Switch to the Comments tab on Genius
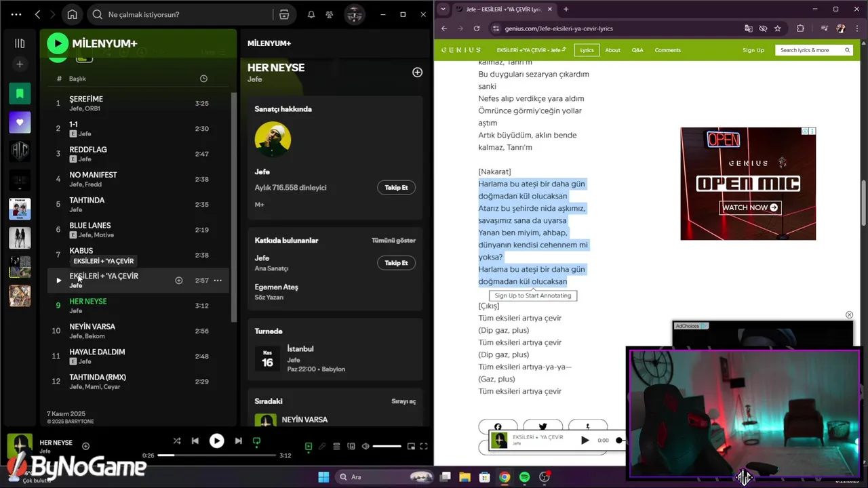 (667, 50)
